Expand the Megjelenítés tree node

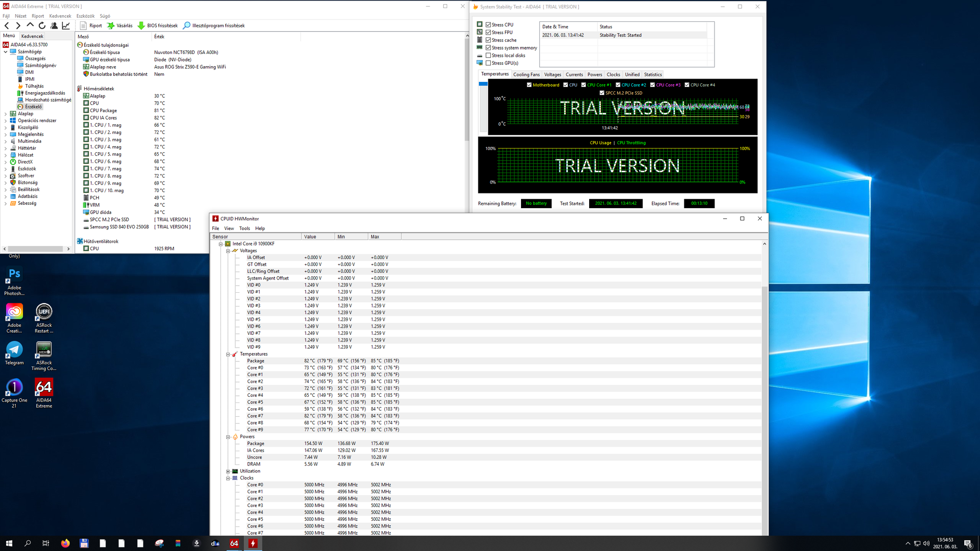tap(6, 134)
